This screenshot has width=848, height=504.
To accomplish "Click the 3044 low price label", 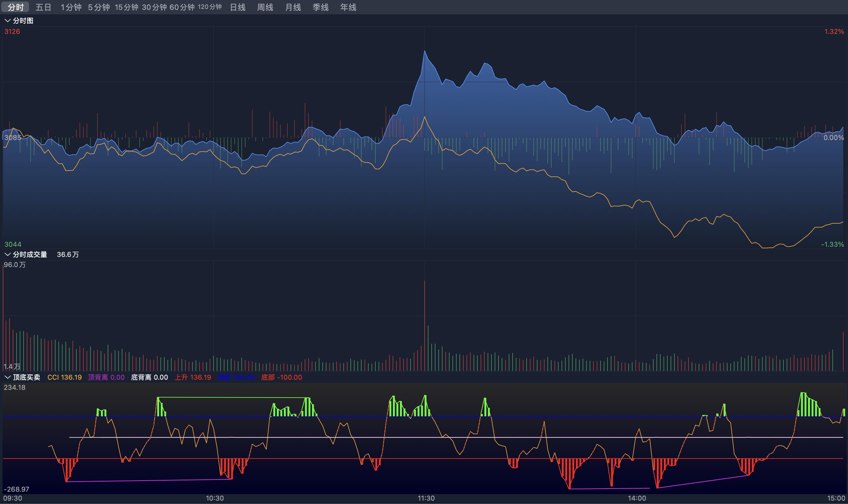I will [13, 244].
